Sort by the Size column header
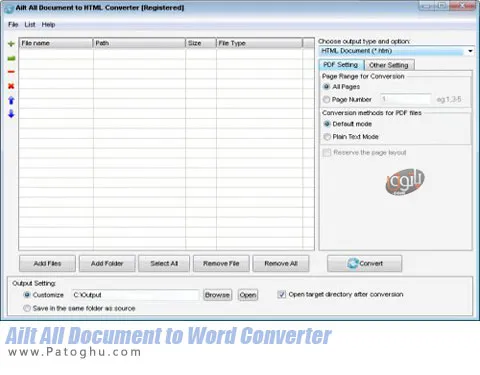Image resolution: width=480 pixels, height=375 pixels. [201, 43]
